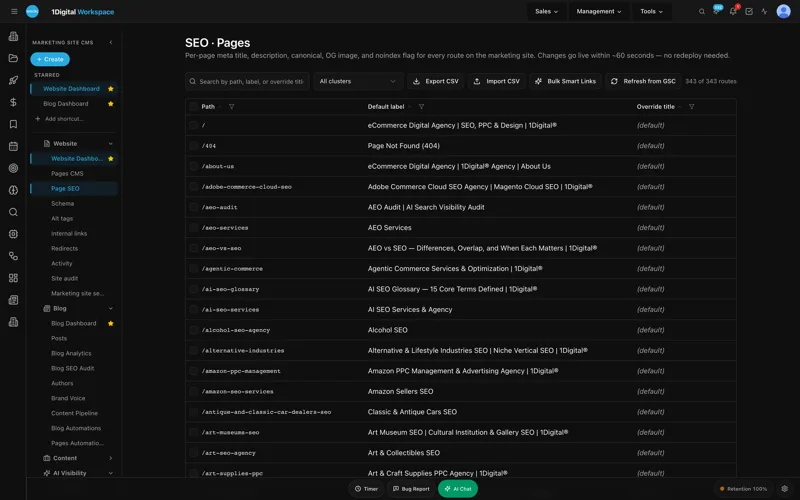Check the row for /about-us

pos(193,166)
